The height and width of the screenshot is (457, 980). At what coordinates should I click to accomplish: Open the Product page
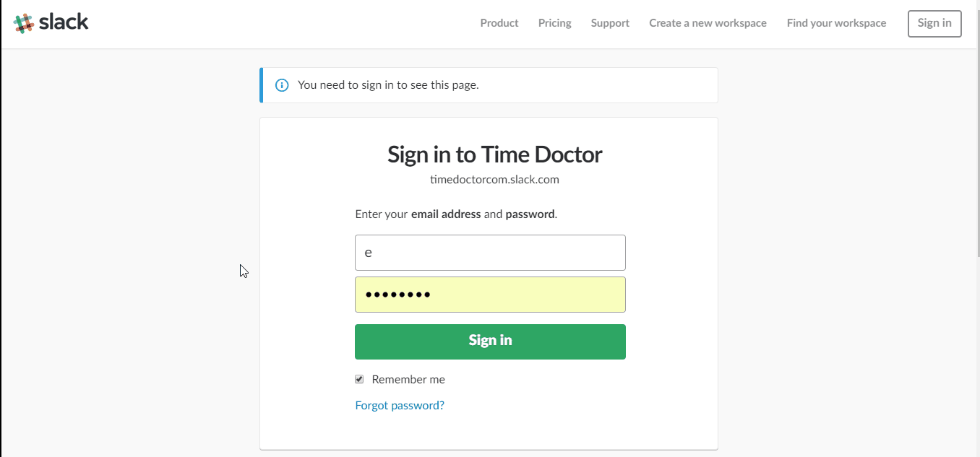tap(499, 23)
